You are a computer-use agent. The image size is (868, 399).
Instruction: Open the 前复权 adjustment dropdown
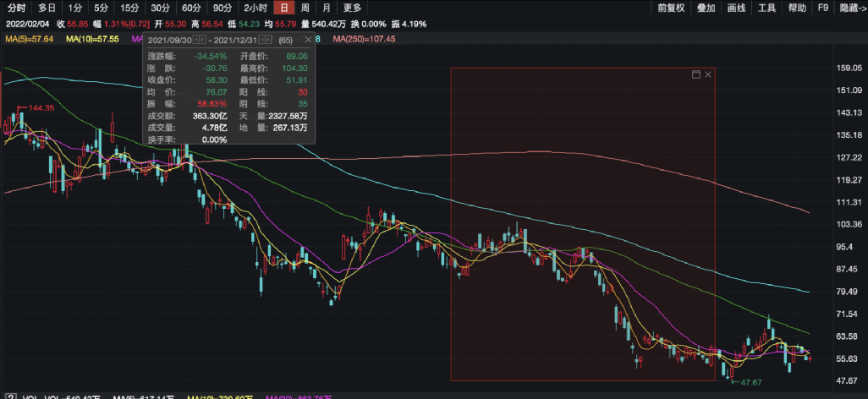click(670, 8)
